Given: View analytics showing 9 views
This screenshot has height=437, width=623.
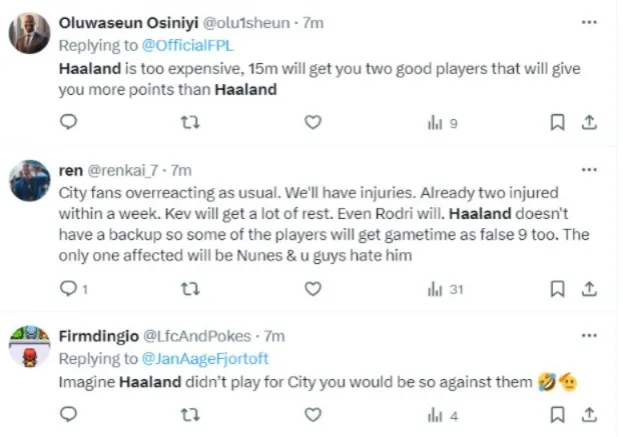Looking at the screenshot, I should (442, 123).
